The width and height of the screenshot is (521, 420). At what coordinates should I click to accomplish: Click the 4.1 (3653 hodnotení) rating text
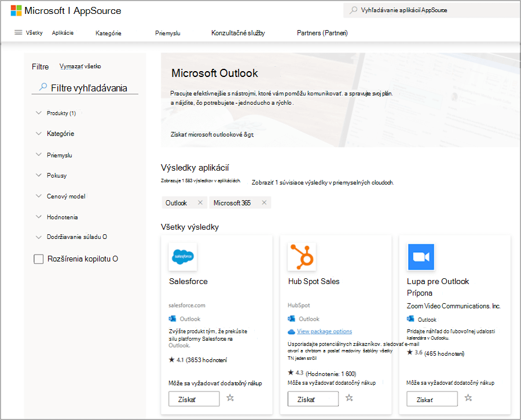pyautogui.click(x=201, y=360)
